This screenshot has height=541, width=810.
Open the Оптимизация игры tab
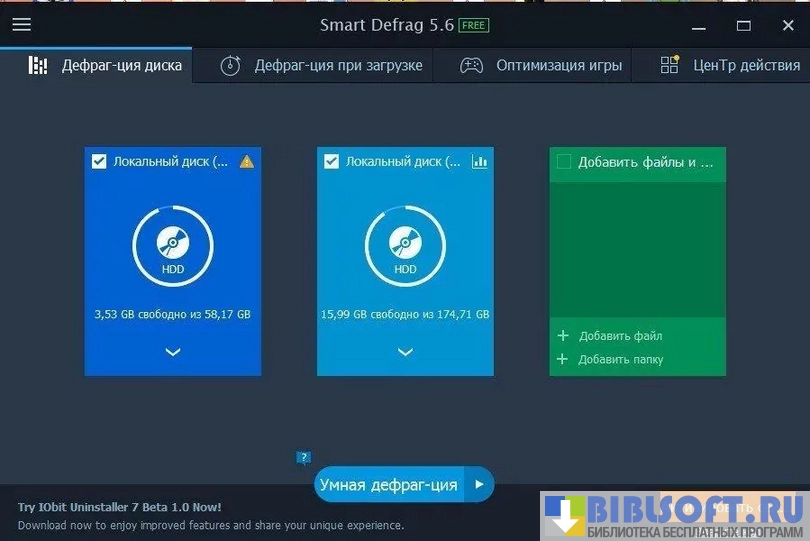point(541,66)
